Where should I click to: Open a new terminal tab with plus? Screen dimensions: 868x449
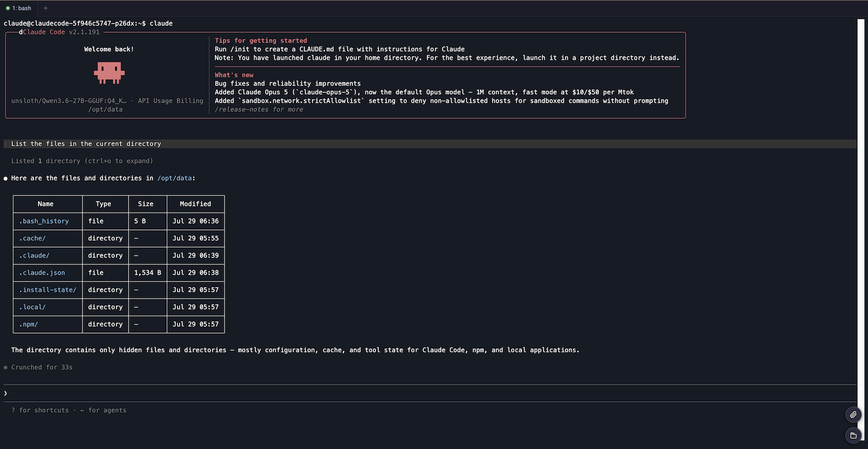pos(46,8)
